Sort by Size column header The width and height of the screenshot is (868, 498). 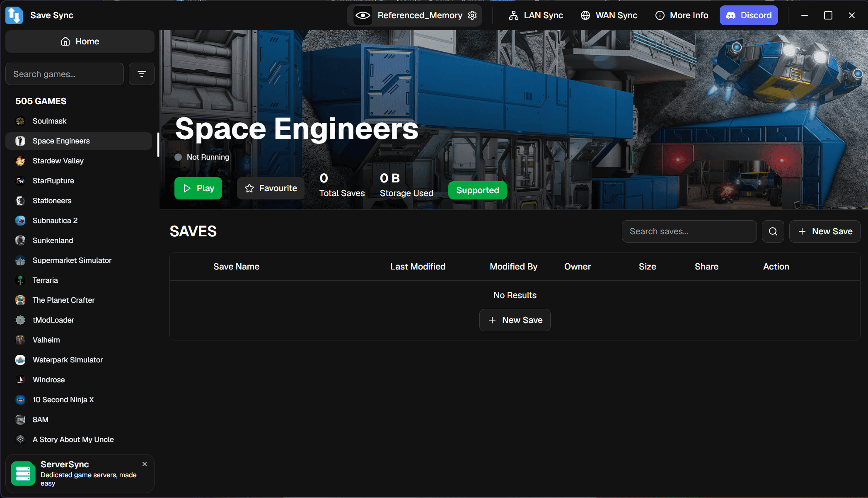(x=647, y=267)
